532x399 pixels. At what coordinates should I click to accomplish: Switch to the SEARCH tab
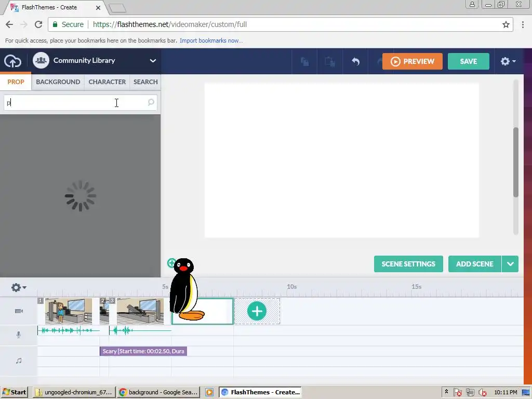tap(145, 82)
